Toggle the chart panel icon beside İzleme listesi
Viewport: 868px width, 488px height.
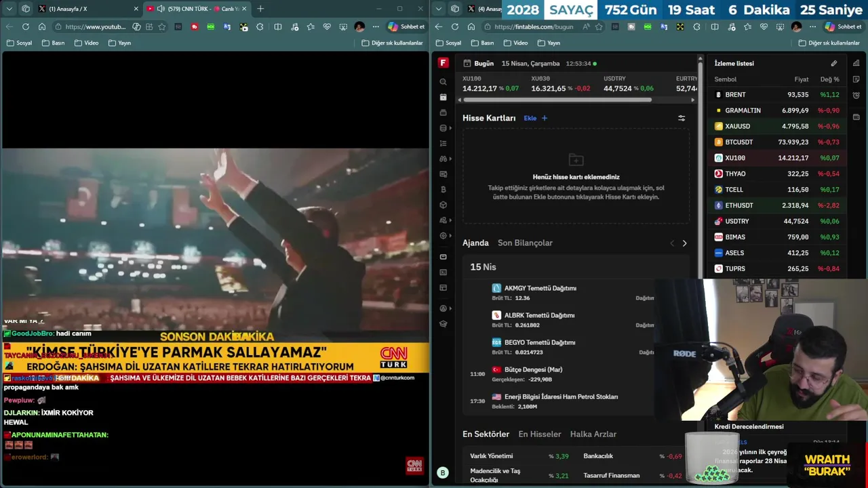coord(856,63)
